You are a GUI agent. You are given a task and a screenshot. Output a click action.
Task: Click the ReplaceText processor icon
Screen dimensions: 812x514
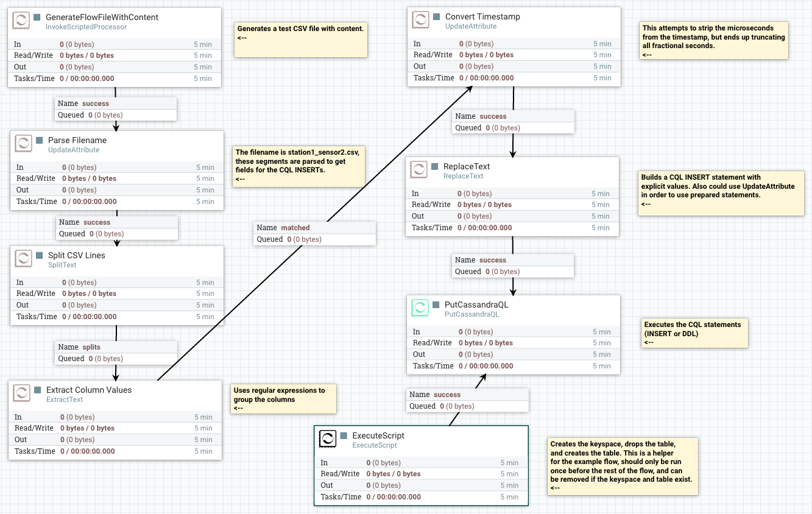pyautogui.click(x=419, y=171)
